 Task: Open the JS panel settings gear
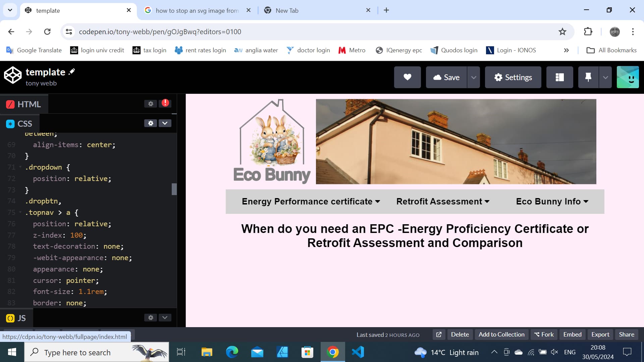pos(151,317)
